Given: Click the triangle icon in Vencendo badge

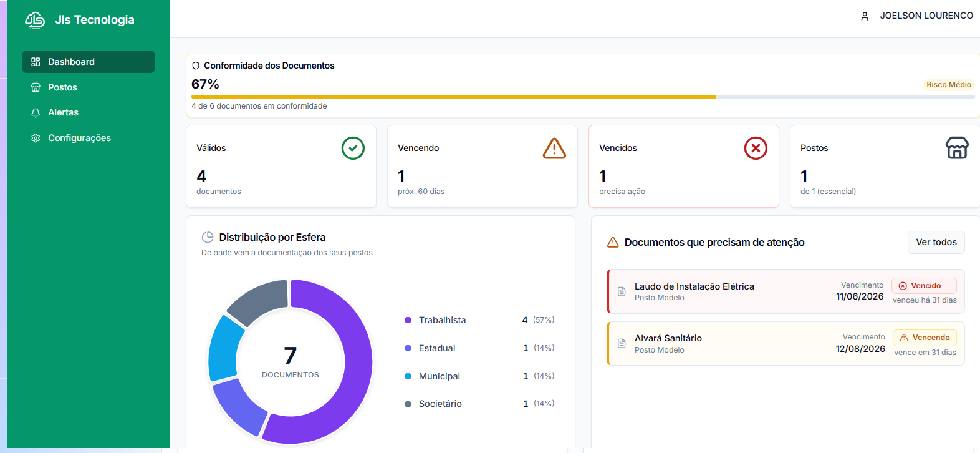Looking at the screenshot, I should coord(904,338).
